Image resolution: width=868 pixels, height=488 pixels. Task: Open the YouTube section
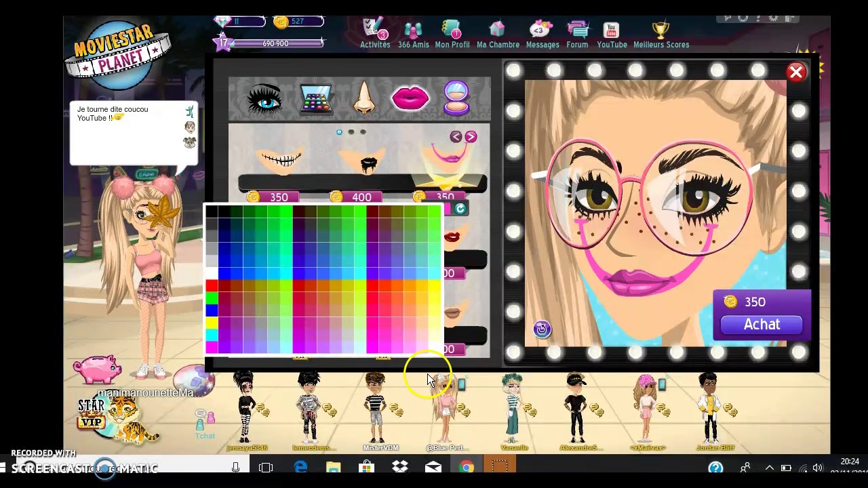612,34
